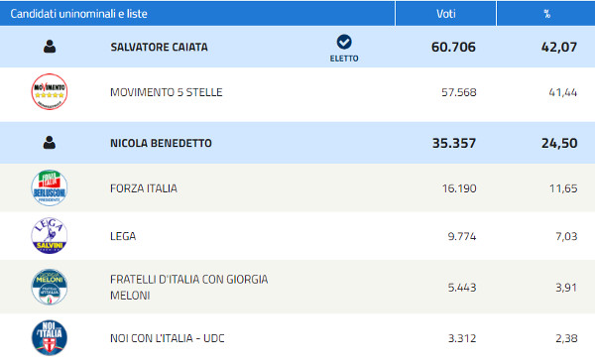Click person icon beside Salvatore Caiata

click(x=50, y=47)
